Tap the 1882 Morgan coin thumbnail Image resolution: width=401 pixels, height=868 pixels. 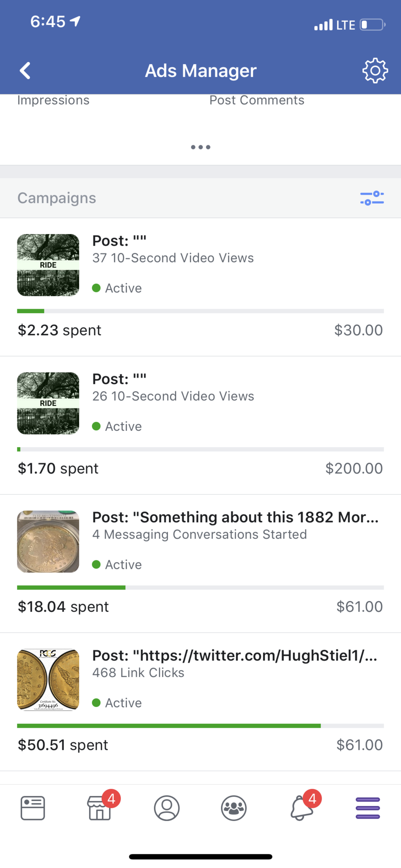coord(48,542)
